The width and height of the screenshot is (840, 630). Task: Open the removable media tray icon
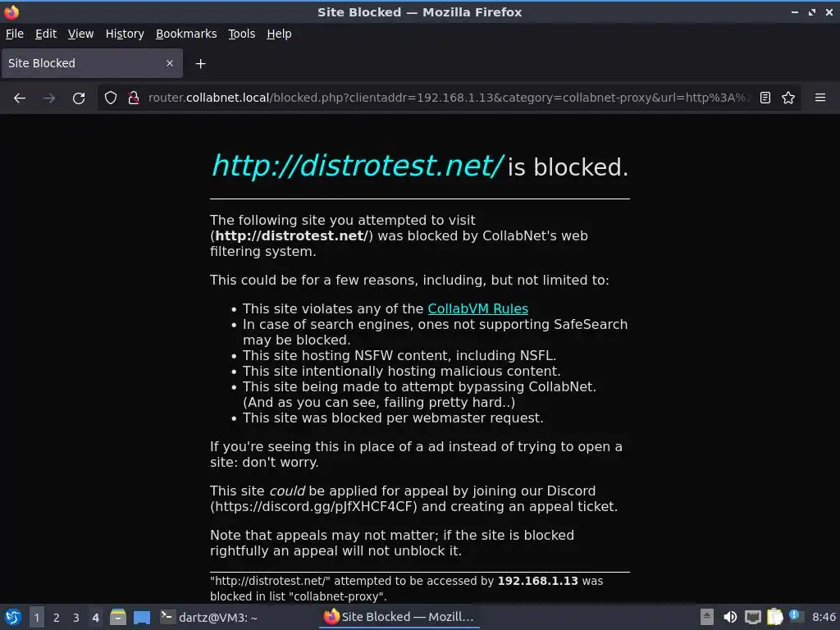(x=707, y=617)
